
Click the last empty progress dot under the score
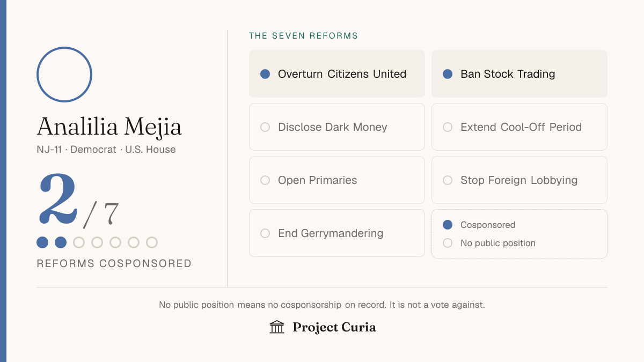click(152, 242)
